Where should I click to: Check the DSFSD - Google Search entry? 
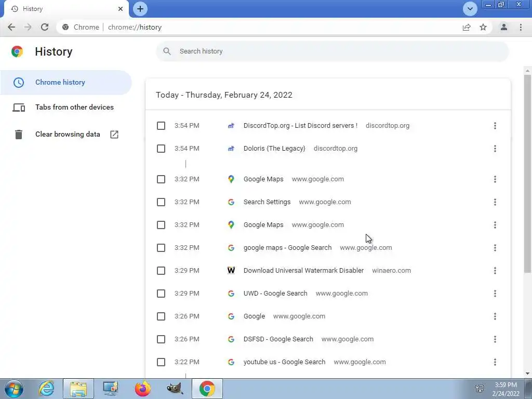pyautogui.click(x=161, y=339)
